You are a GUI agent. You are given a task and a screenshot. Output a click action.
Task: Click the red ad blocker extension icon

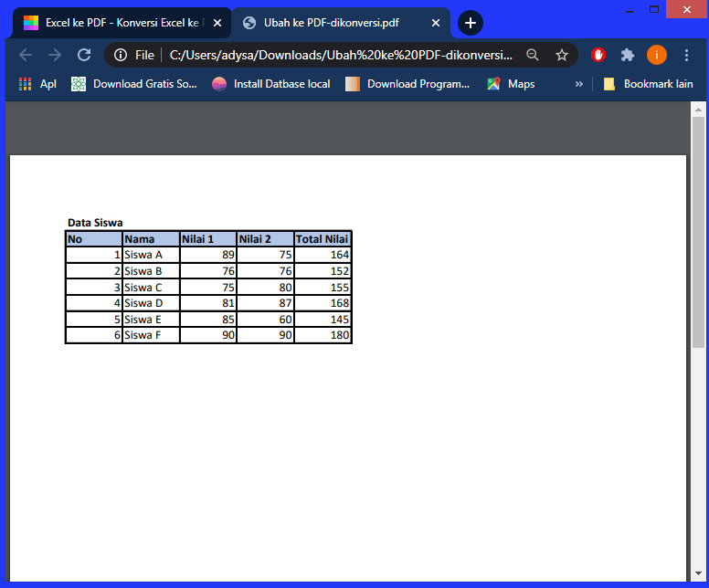pyautogui.click(x=598, y=55)
